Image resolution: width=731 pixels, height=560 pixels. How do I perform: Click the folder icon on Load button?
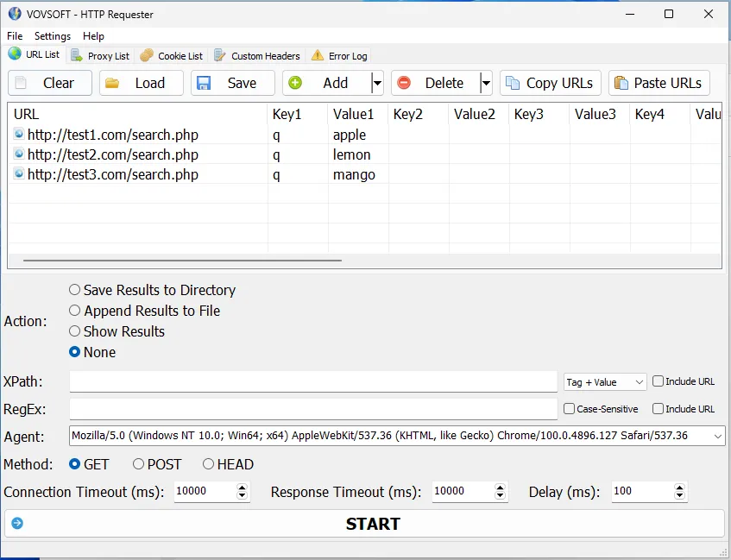click(112, 83)
